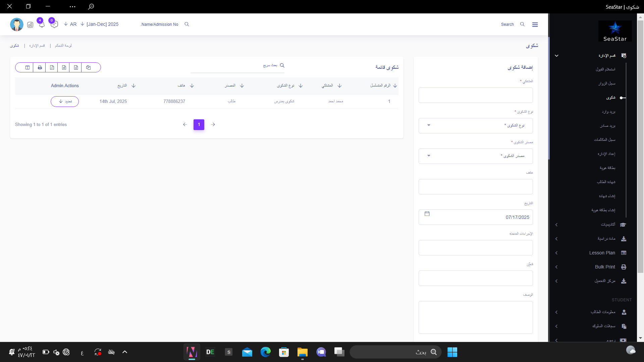Click the copy table icon

(x=88, y=68)
